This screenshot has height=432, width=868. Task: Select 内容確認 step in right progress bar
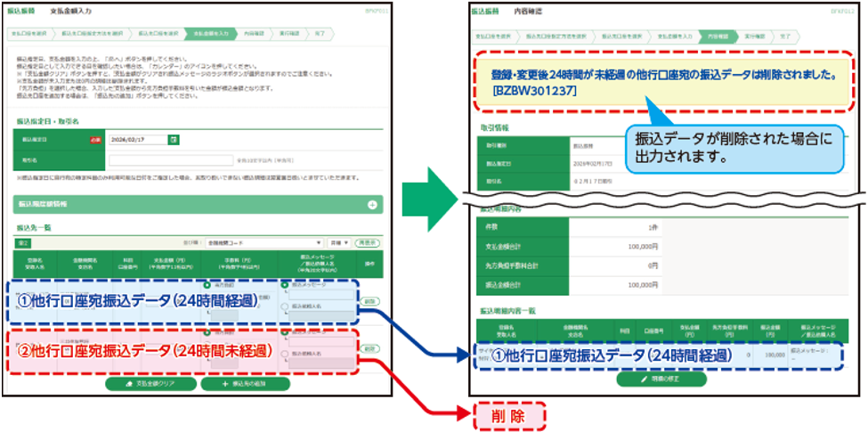[717, 37]
